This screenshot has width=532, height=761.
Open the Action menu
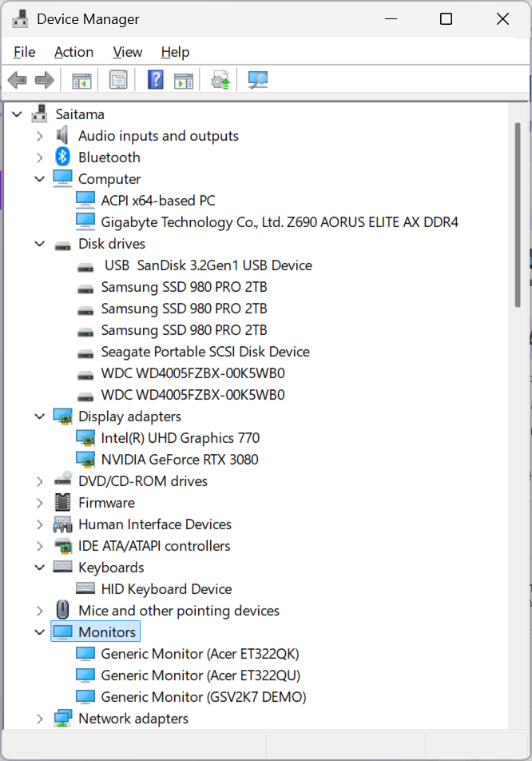click(x=73, y=52)
